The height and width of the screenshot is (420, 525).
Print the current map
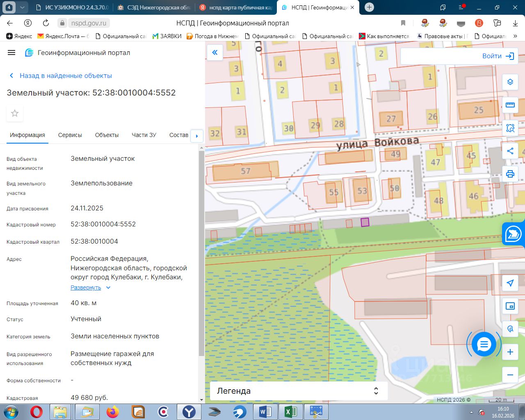(510, 174)
